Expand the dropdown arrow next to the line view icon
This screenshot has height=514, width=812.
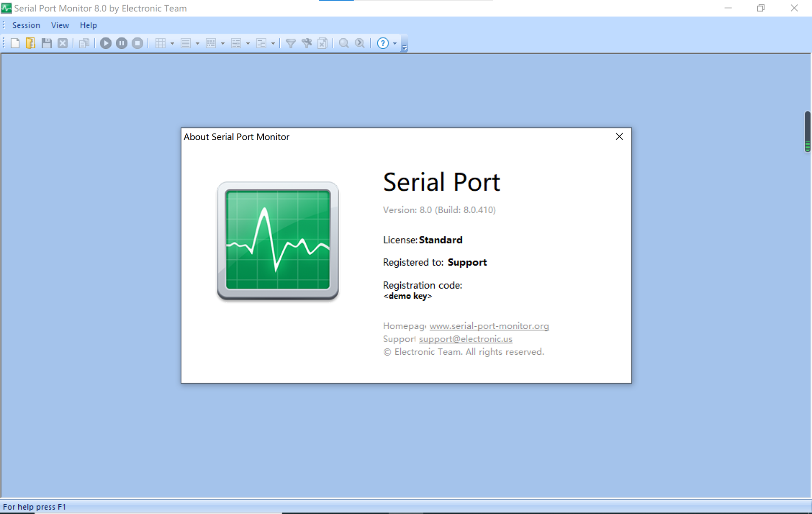pyautogui.click(x=197, y=43)
